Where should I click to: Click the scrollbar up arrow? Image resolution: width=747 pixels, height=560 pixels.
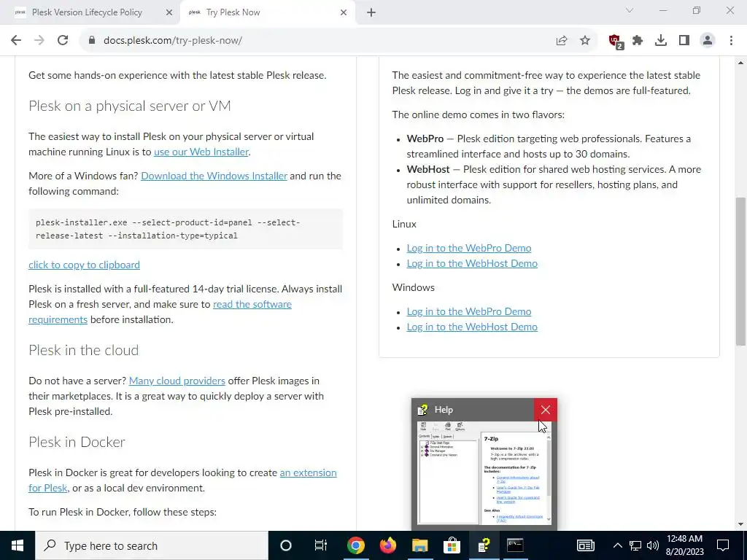tap(740, 63)
